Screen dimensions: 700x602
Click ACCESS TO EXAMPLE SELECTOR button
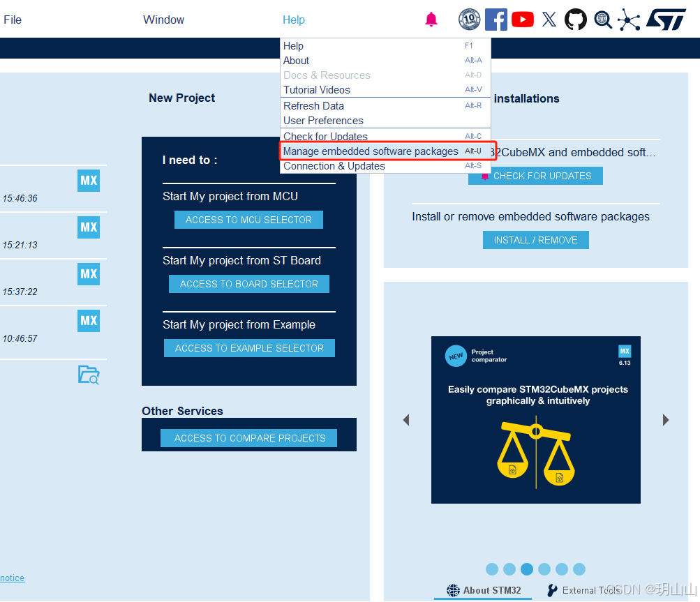pyautogui.click(x=249, y=348)
